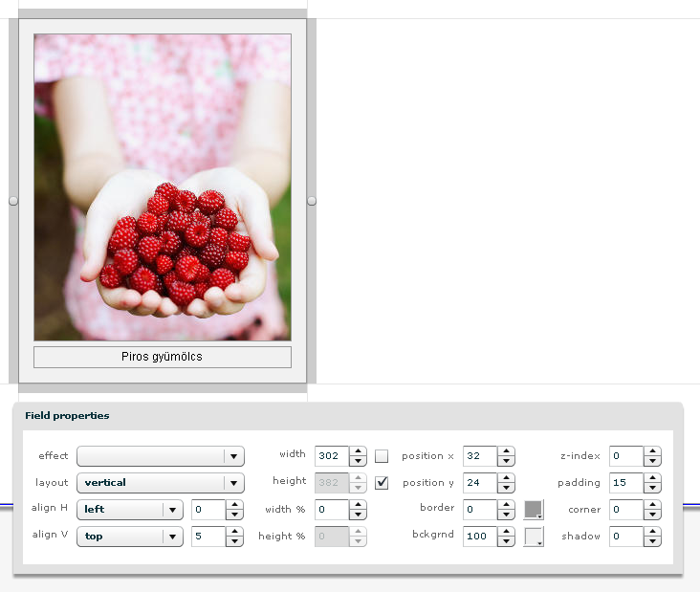This screenshot has height=592, width=700.
Task: Click the bckgrnd opacity input field
Action: coord(480,537)
